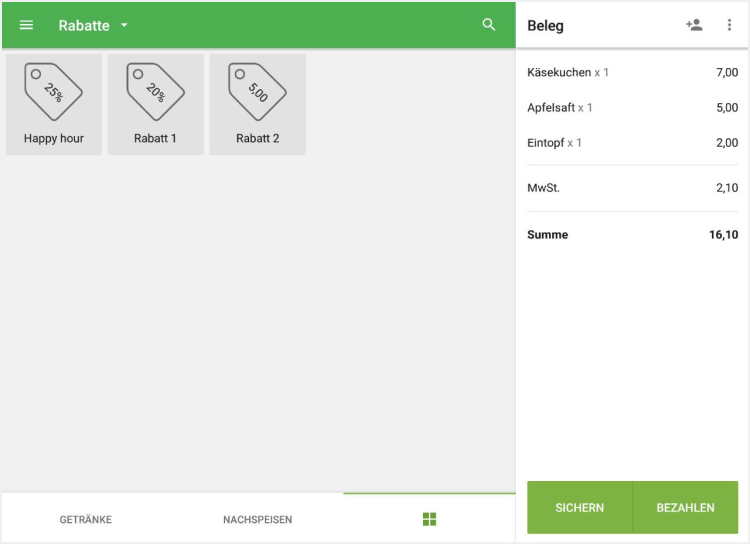The image size is (750, 544).
Task: Expand the Rabatte category dropdown arrow
Action: point(124,25)
